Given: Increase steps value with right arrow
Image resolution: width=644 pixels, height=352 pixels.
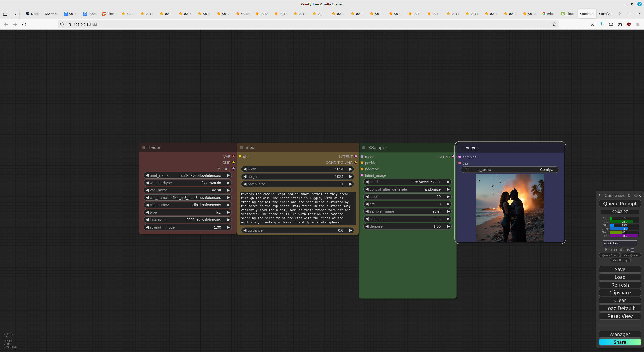Looking at the screenshot, I should pyautogui.click(x=448, y=197).
